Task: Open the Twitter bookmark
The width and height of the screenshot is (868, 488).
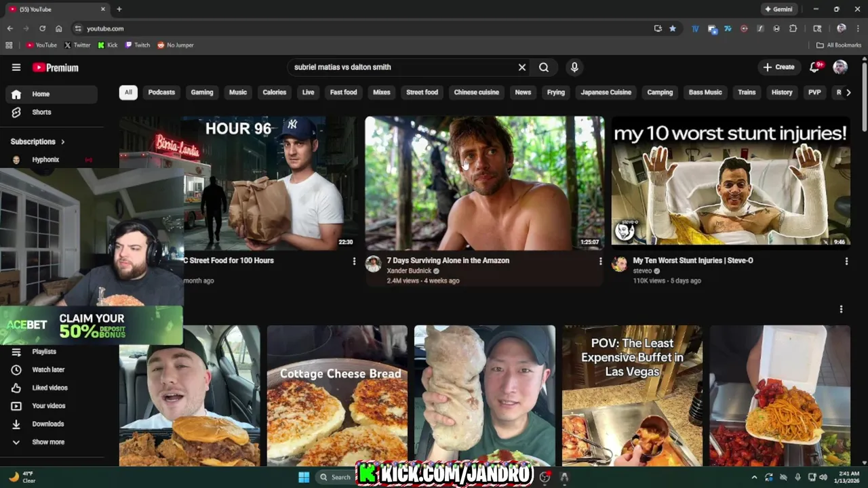Action: click(x=77, y=45)
